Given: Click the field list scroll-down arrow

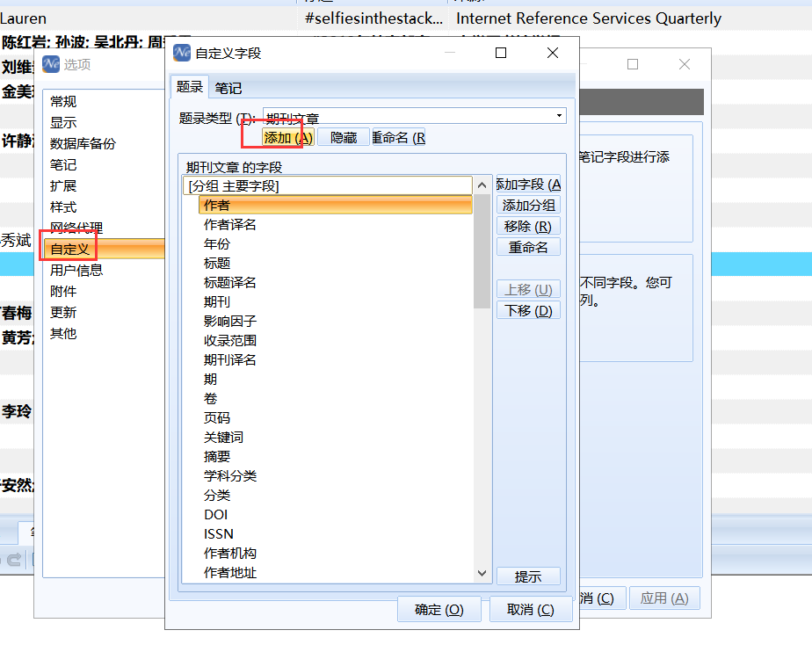Looking at the screenshot, I should (482, 573).
